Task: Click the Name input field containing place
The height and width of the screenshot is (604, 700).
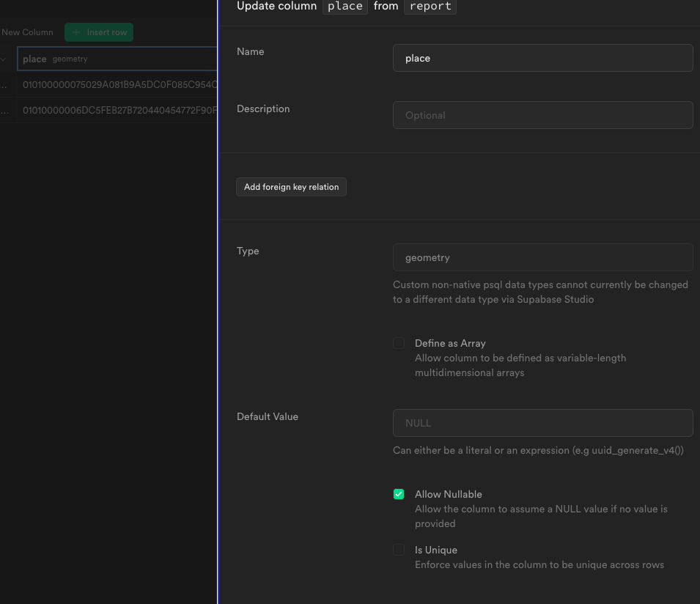Action: (x=542, y=58)
